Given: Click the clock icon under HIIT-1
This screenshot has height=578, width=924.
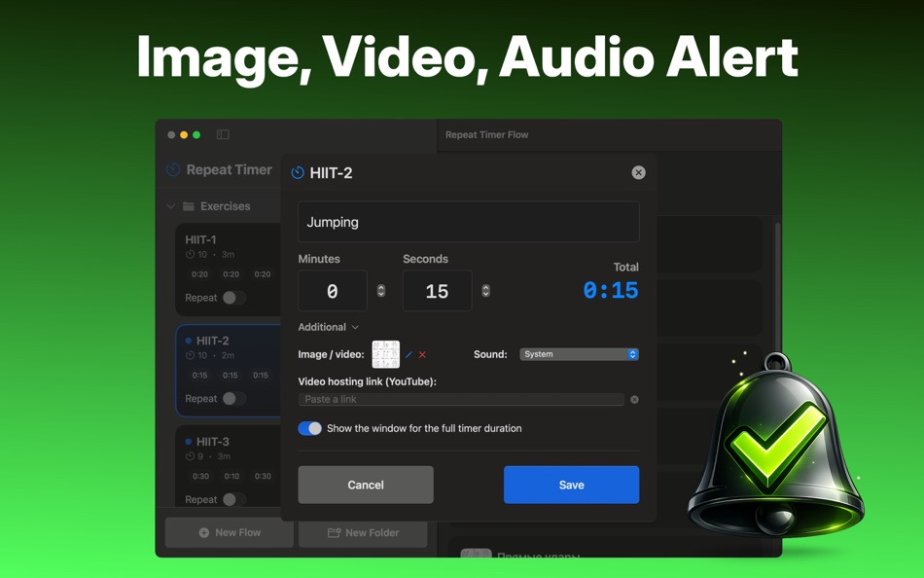Looking at the screenshot, I should (x=190, y=255).
